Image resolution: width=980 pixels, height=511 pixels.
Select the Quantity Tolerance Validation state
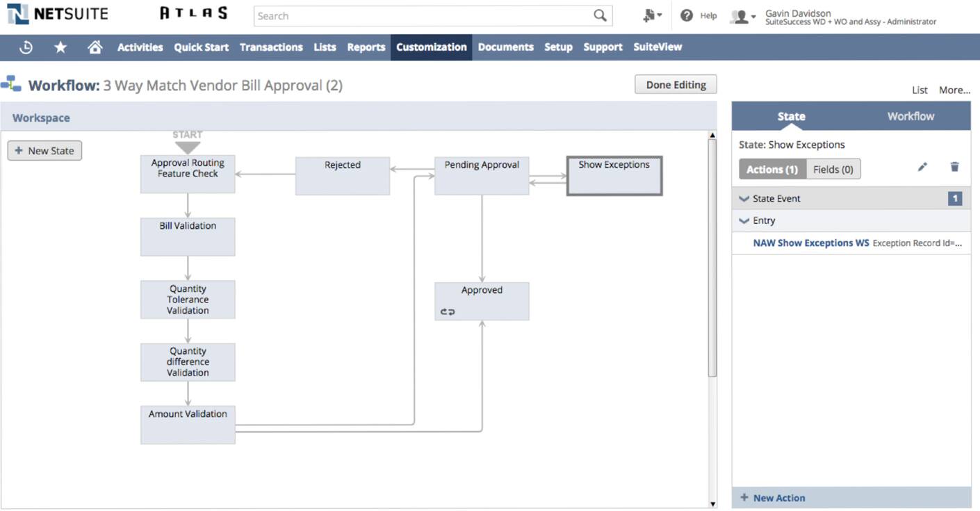tap(188, 300)
